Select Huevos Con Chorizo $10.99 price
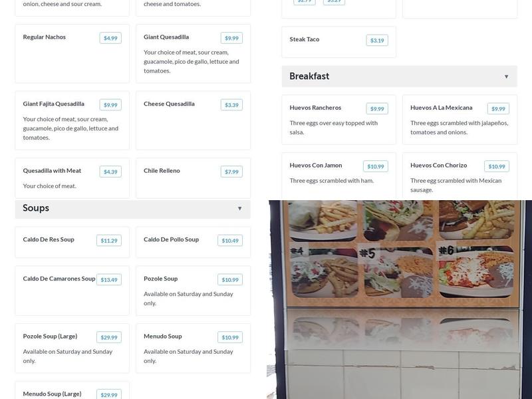The width and height of the screenshot is (532, 399). click(x=497, y=166)
